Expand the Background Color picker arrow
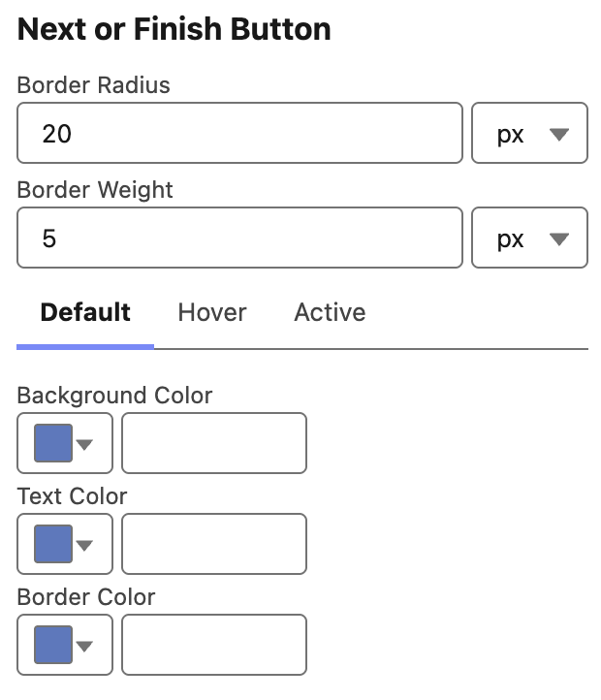 tap(84, 445)
